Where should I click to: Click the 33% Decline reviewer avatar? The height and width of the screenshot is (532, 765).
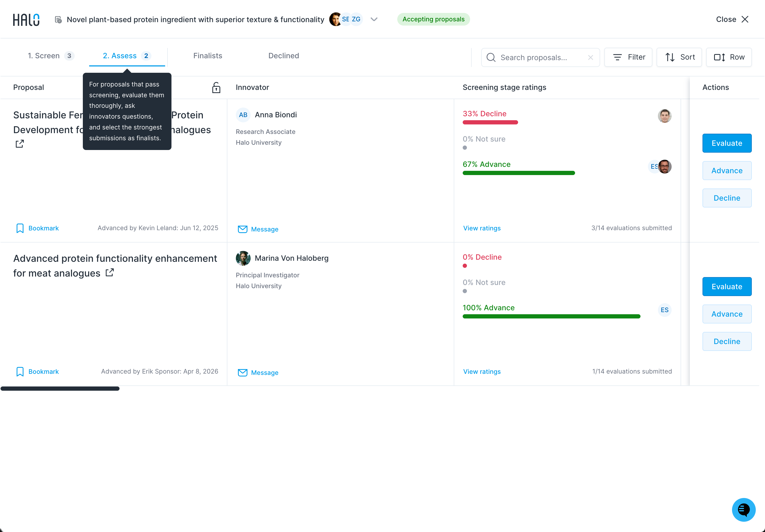point(664,116)
